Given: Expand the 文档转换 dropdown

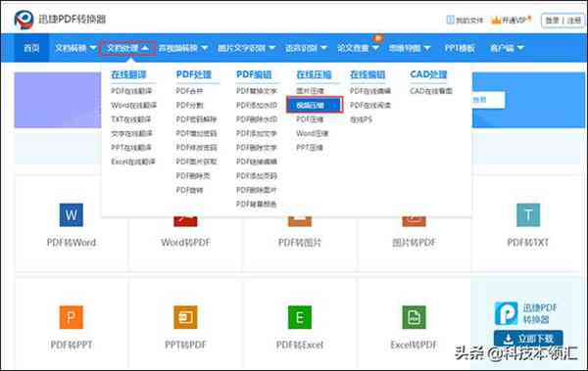Looking at the screenshot, I should click(76, 48).
